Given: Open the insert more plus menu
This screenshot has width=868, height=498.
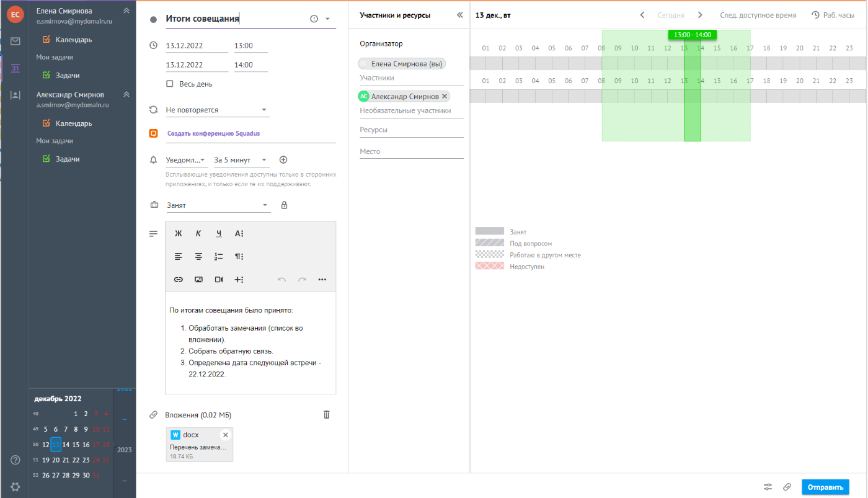Looking at the screenshot, I should (x=239, y=280).
